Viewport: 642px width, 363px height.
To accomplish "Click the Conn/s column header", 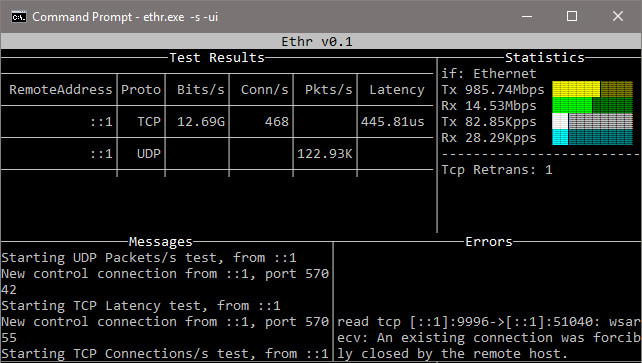I will point(264,90).
